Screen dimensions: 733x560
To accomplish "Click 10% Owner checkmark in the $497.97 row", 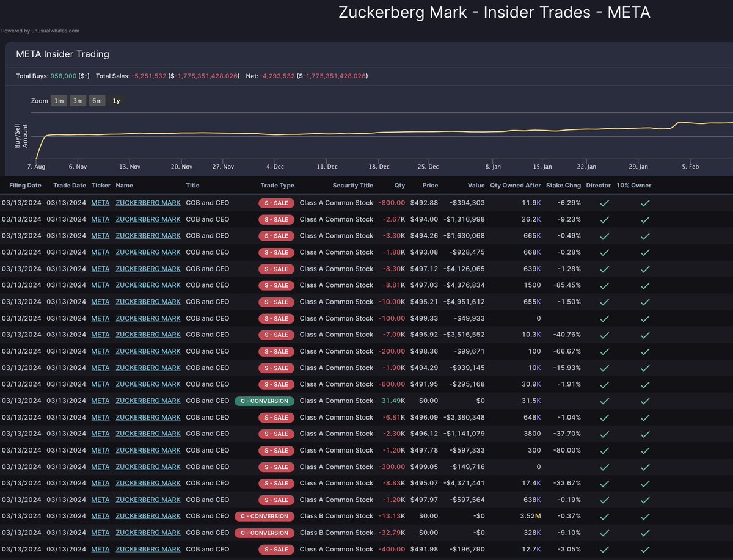I will tap(645, 500).
